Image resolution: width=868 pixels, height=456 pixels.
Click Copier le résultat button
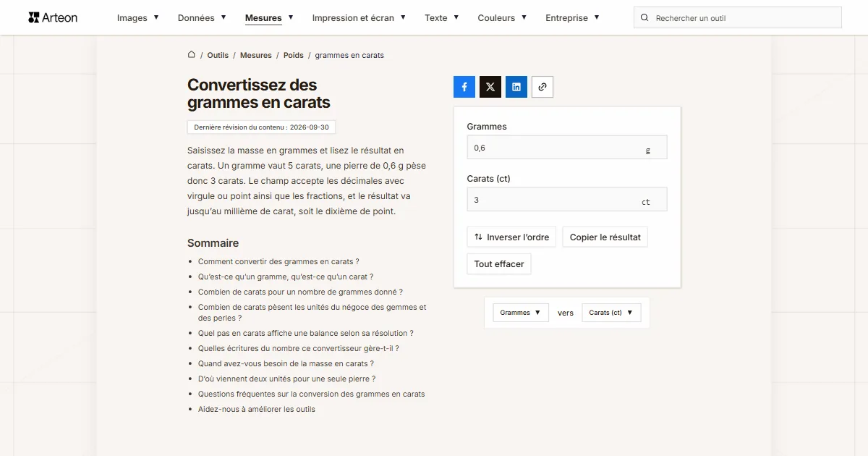click(x=605, y=237)
